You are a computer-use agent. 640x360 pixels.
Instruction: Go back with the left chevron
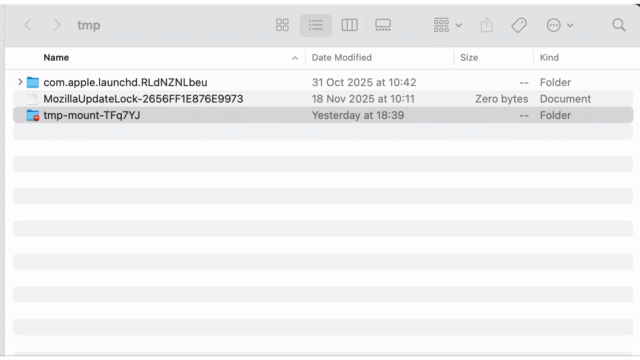tap(28, 25)
